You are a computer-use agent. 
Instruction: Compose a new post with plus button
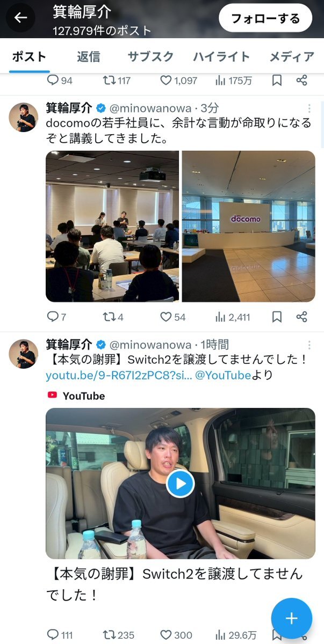pyautogui.click(x=291, y=618)
